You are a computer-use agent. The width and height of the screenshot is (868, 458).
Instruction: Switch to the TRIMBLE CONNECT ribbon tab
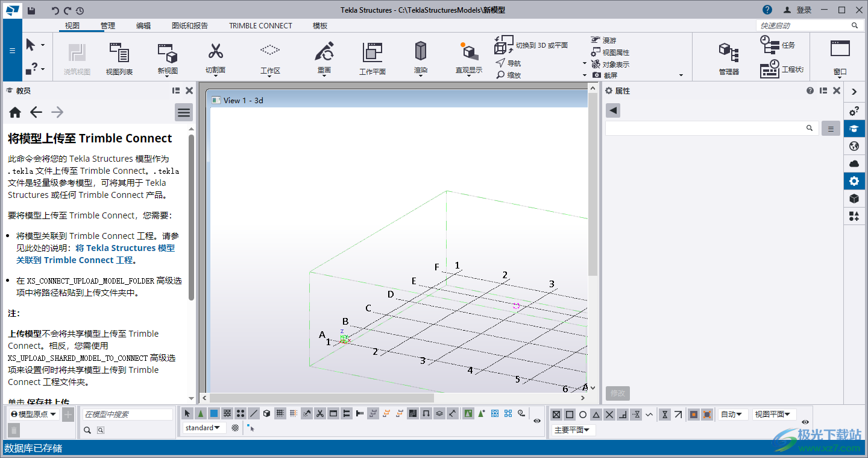pyautogui.click(x=260, y=25)
